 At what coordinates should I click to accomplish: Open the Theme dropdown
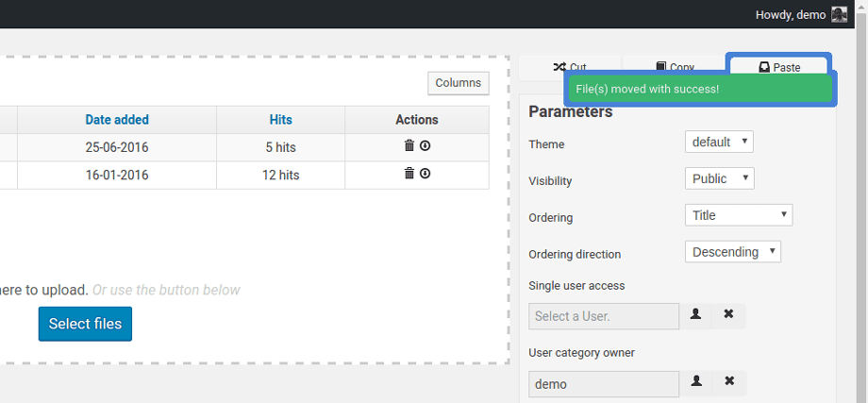718,143
